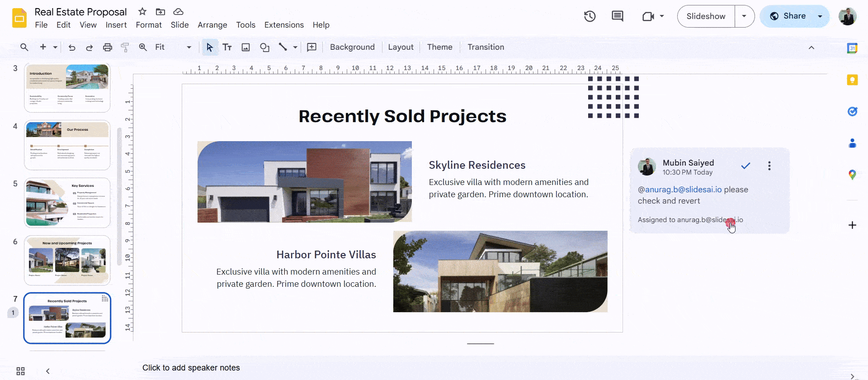Viewport: 868px width, 380px height.
Task: Collapse the toolbar with the chevron
Action: pos(811,47)
